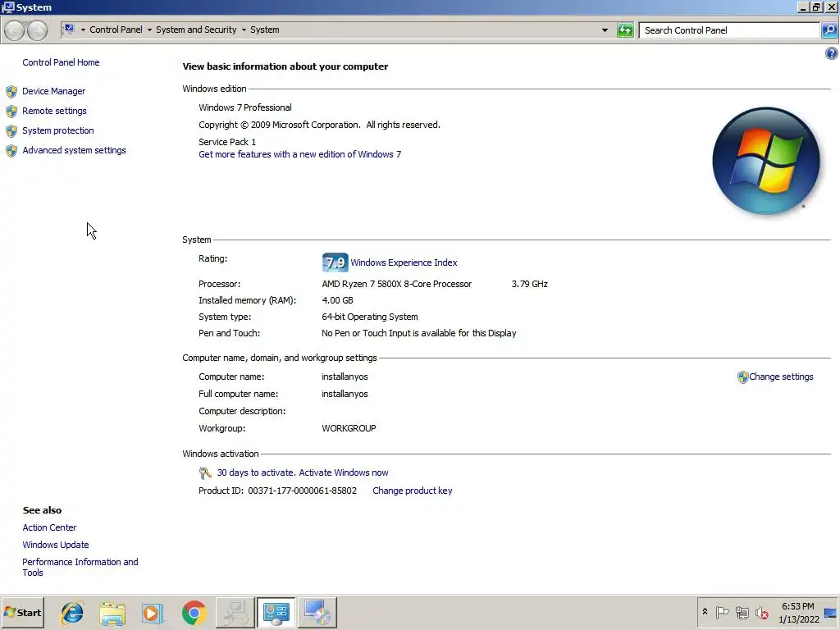The image size is (840, 630).
Task: Click the Back navigation arrow button
Action: coord(15,30)
